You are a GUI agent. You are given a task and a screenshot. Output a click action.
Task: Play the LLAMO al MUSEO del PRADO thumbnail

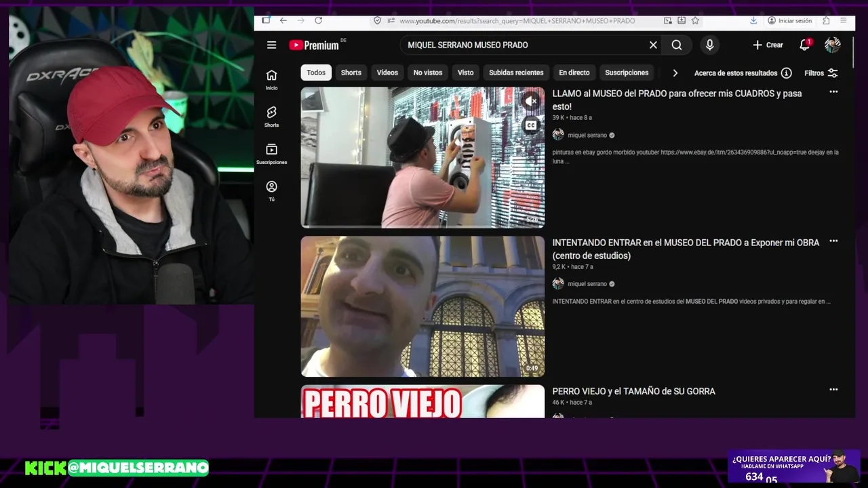422,157
